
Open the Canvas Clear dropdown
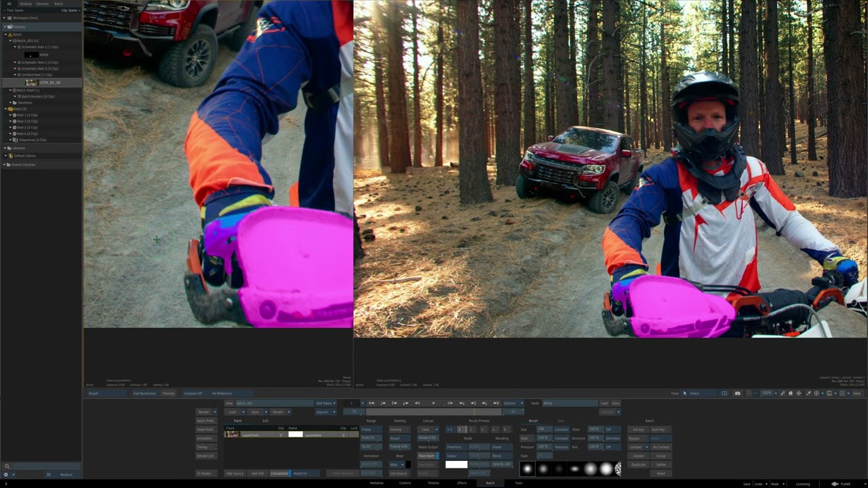pos(428,430)
